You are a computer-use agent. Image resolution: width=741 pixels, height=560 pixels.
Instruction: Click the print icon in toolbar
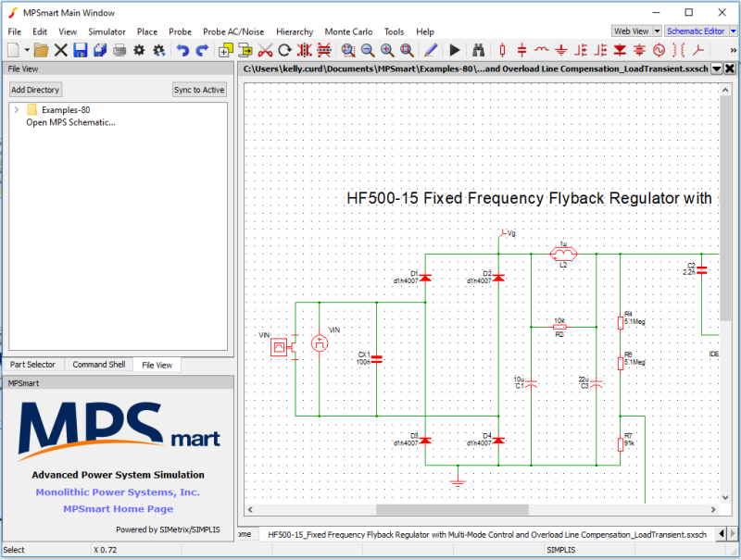coord(119,50)
